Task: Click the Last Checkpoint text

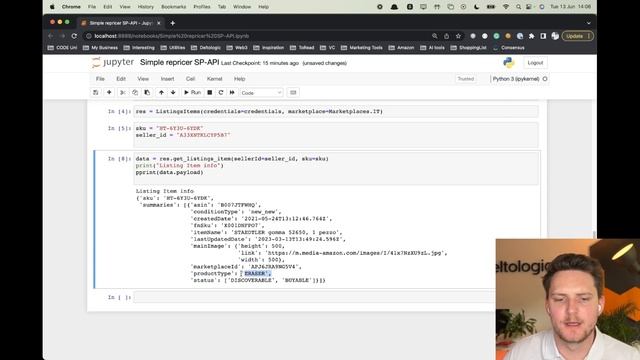Action: pos(260,63)
